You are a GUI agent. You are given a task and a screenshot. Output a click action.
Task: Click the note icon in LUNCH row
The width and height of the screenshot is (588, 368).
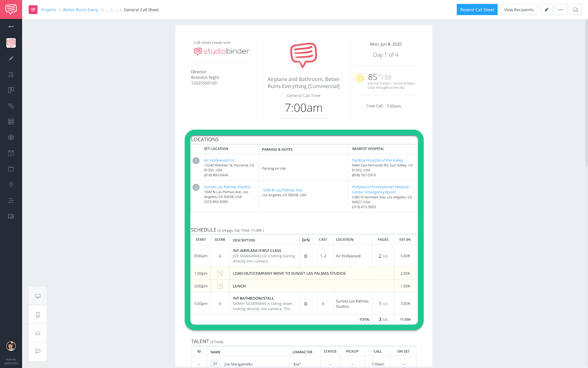pos(220,286)
